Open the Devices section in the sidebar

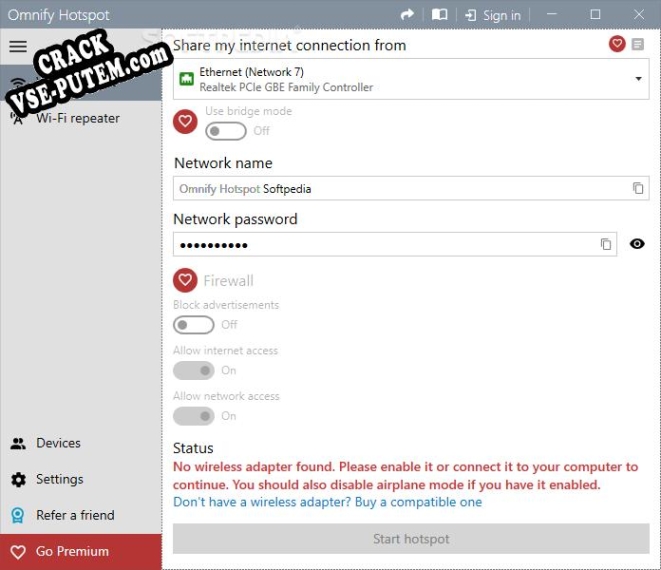pyautogui.click(x=58, y=443)
